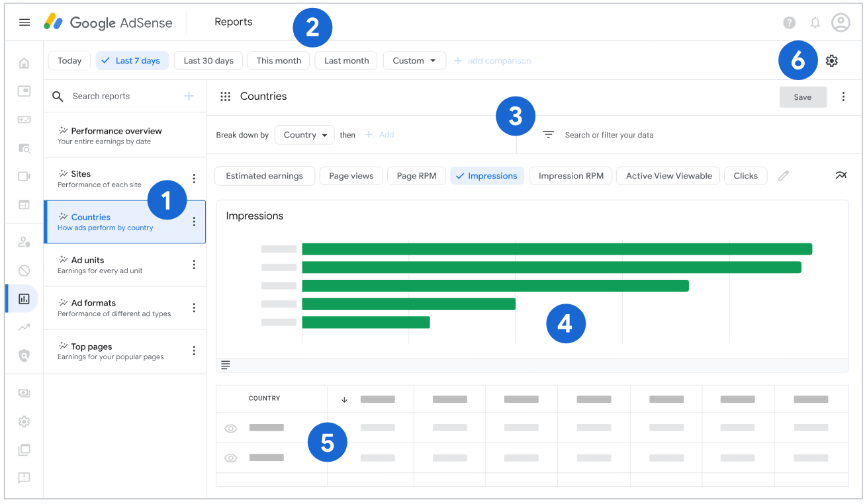Toggle visibility of the first country row
The height and width of the screenshot is (504, 867).
click(230, 428)
